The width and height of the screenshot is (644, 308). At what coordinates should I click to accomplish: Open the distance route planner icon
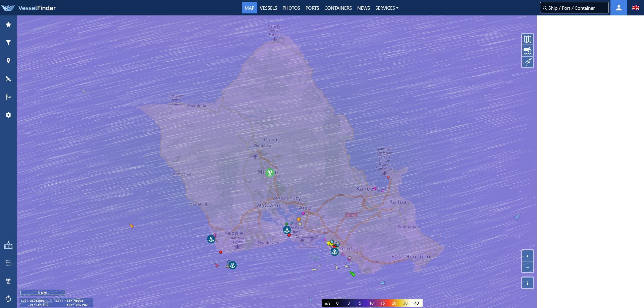tap(8, 263)
